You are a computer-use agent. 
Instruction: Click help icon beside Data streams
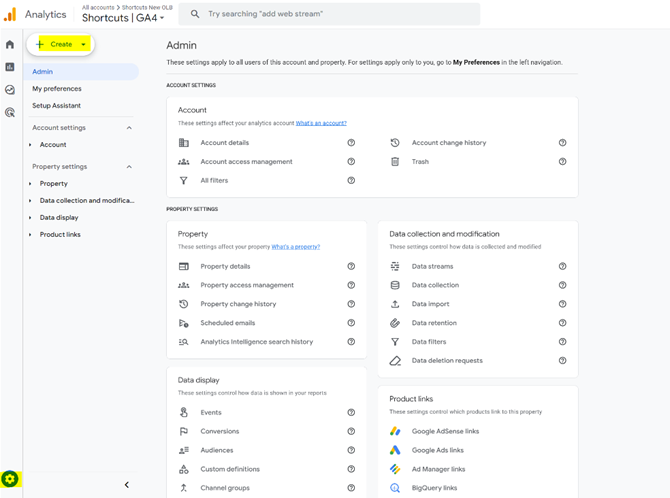pyautogui.click(x=562, y=267)
